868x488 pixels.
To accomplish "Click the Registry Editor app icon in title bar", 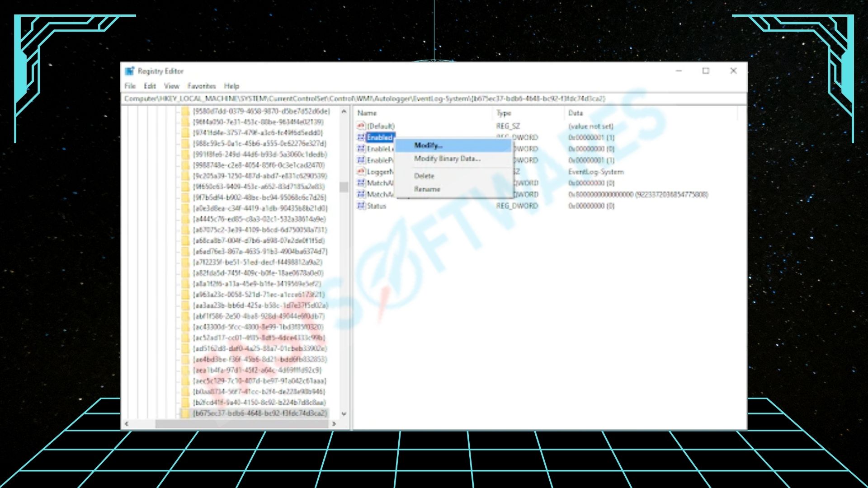I will 130,71.
